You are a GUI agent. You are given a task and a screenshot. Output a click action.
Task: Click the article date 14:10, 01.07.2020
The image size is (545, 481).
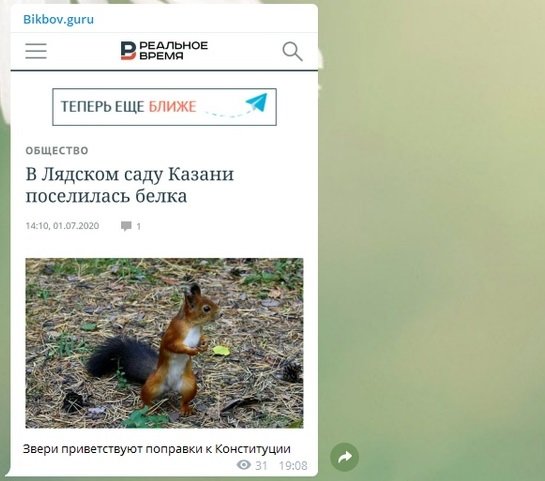pos(62,226)
